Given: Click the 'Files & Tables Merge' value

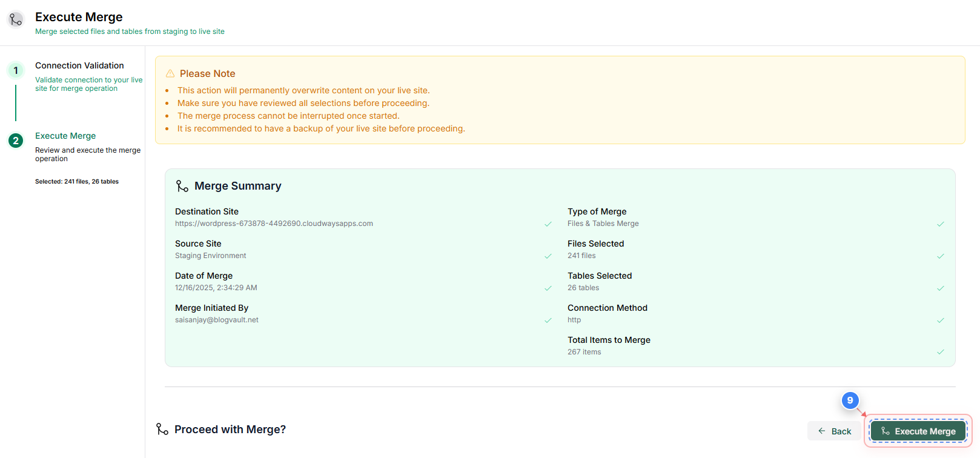Looking at the screenshot, I should click(x=603, y=224).
